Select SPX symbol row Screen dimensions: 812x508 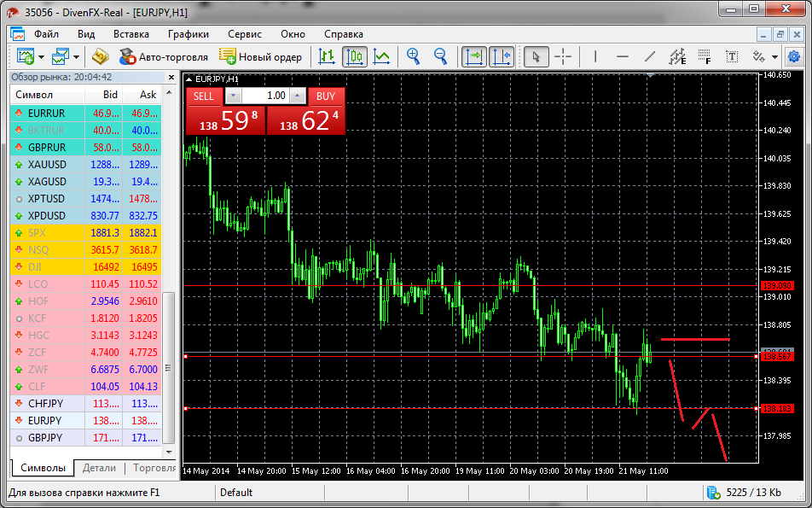pyautogui.click(x=86, y=233)
